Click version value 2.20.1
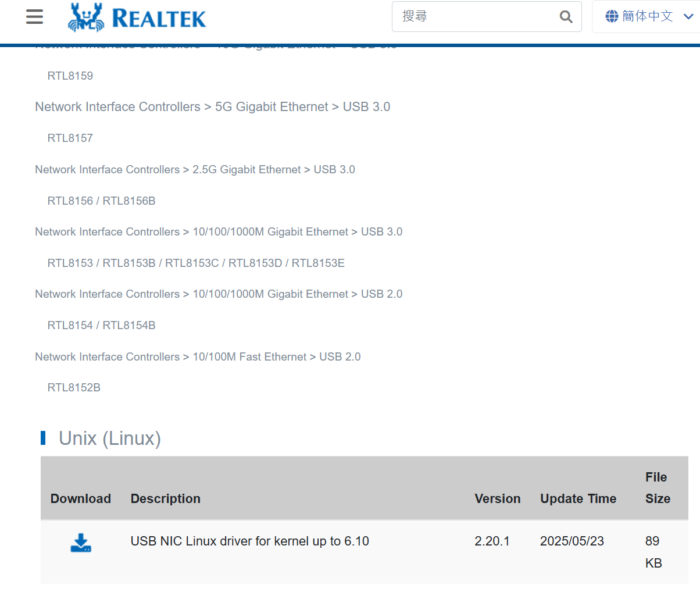This screenshot has width=700, height=592. (492, 541)
